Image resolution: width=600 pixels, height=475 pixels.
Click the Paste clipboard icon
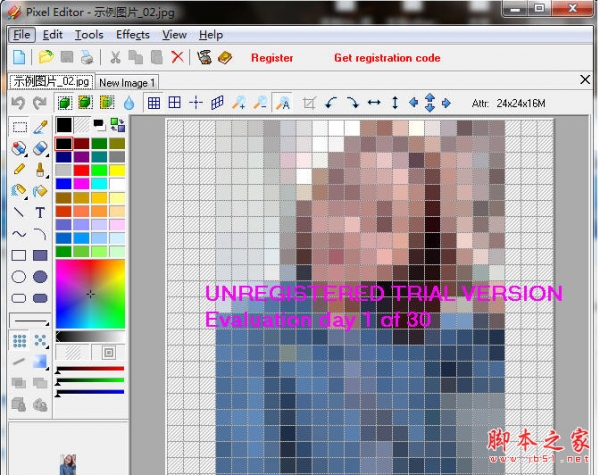(157, 57)
